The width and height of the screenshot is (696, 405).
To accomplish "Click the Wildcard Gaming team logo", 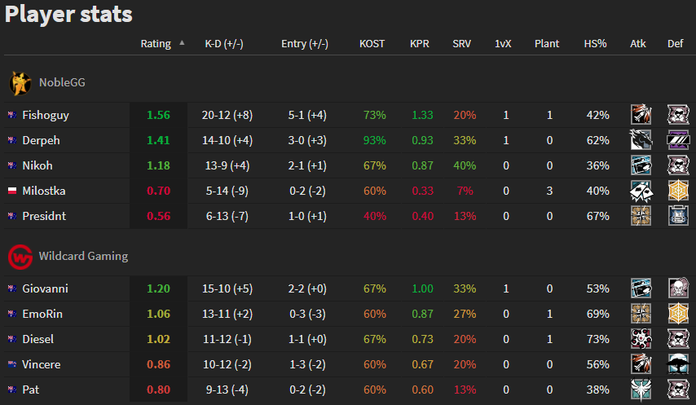I will pyautogui.click(x=20, y=257).
